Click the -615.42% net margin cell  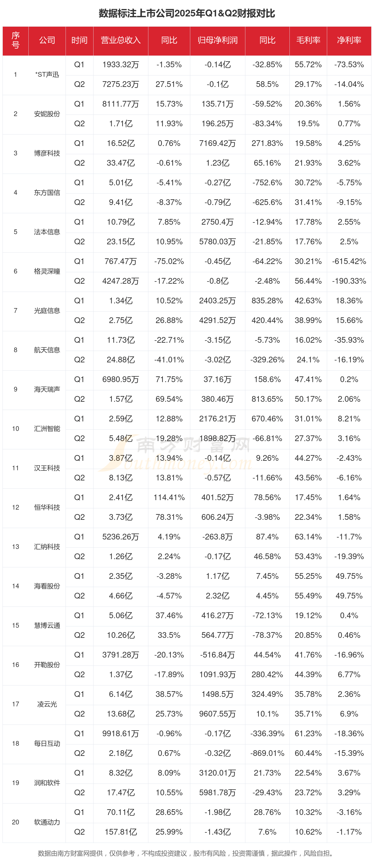tap(349, 262)
